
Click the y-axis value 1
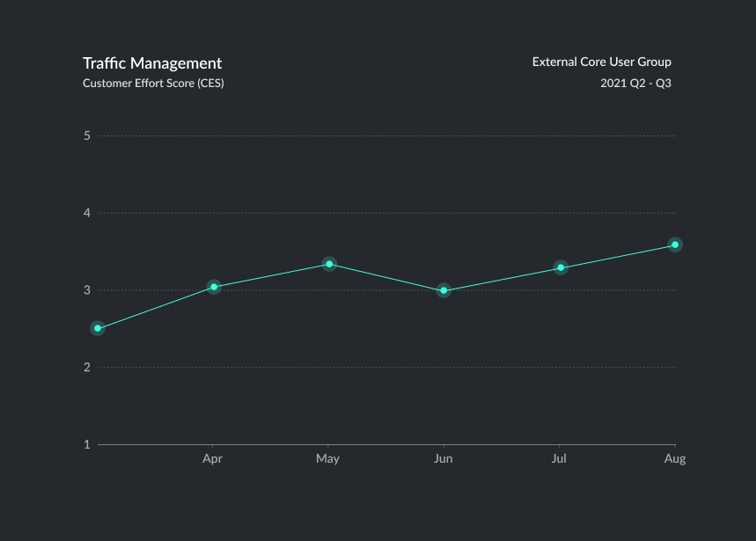(x=87, y=444)
